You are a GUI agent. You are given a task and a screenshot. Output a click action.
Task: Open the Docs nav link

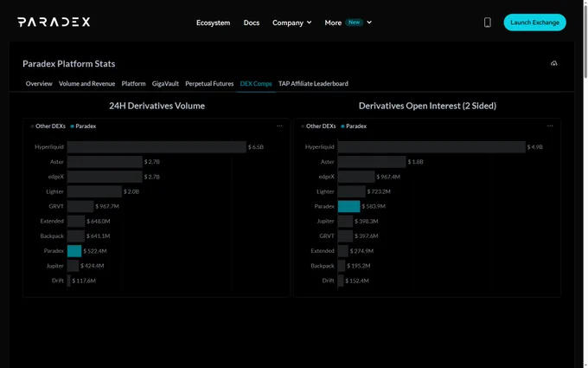pyautogui.click(x=252, y=23)
